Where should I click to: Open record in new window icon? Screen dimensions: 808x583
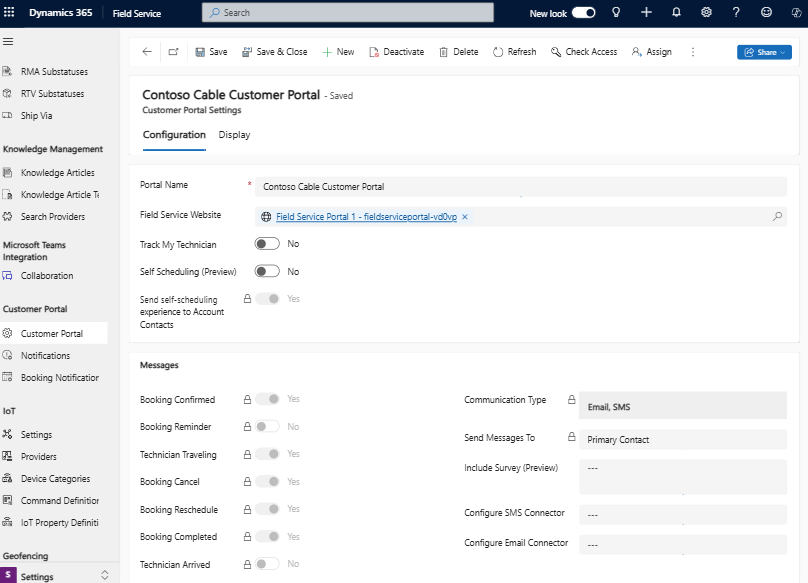(173, 52)
